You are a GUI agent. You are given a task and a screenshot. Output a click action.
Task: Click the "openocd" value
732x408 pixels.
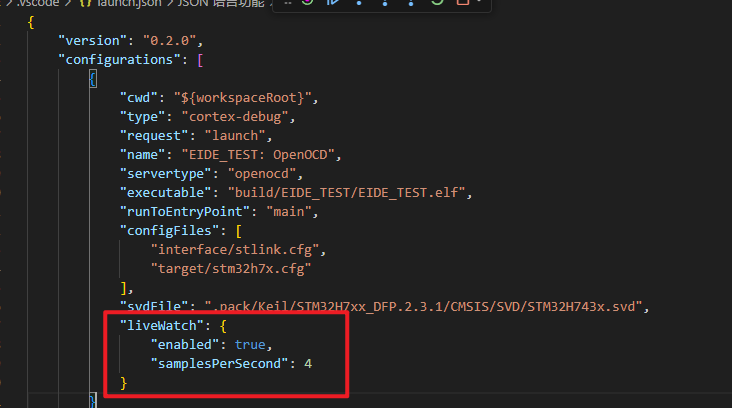pyautogui.click(x=262, y=174)
